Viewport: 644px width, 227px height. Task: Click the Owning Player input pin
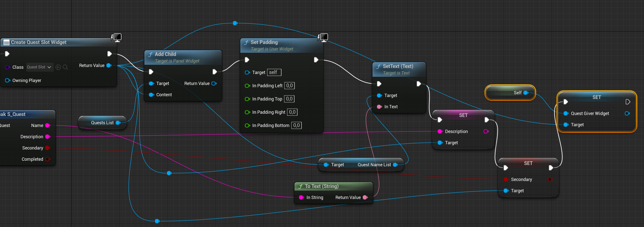point(7,80)
